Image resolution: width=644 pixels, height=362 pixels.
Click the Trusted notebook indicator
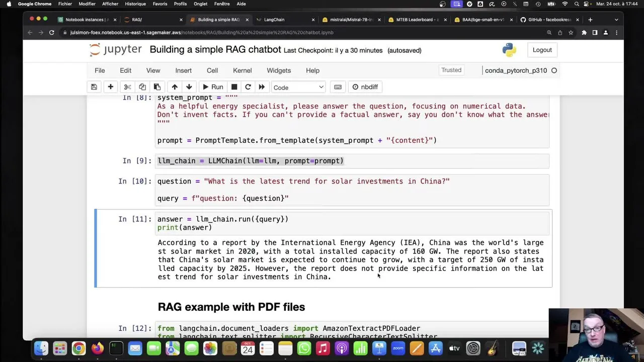click(x=451, y=70)
